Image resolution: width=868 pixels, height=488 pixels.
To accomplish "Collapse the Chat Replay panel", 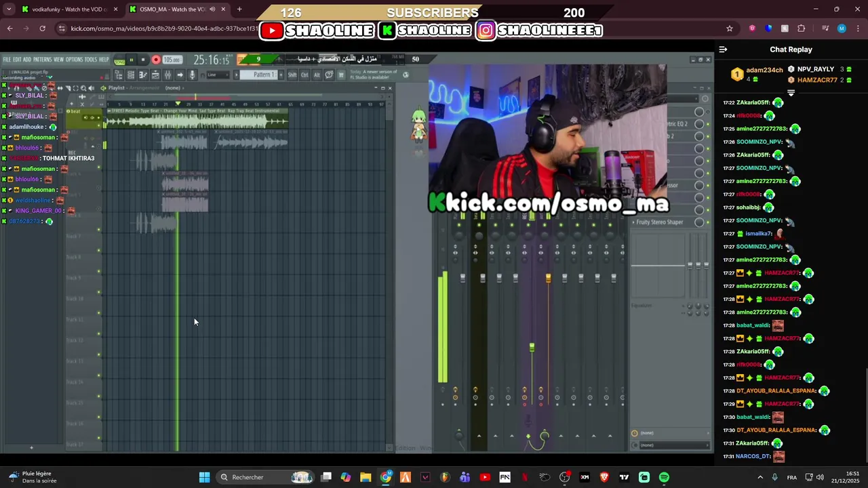I will (723, 49).
